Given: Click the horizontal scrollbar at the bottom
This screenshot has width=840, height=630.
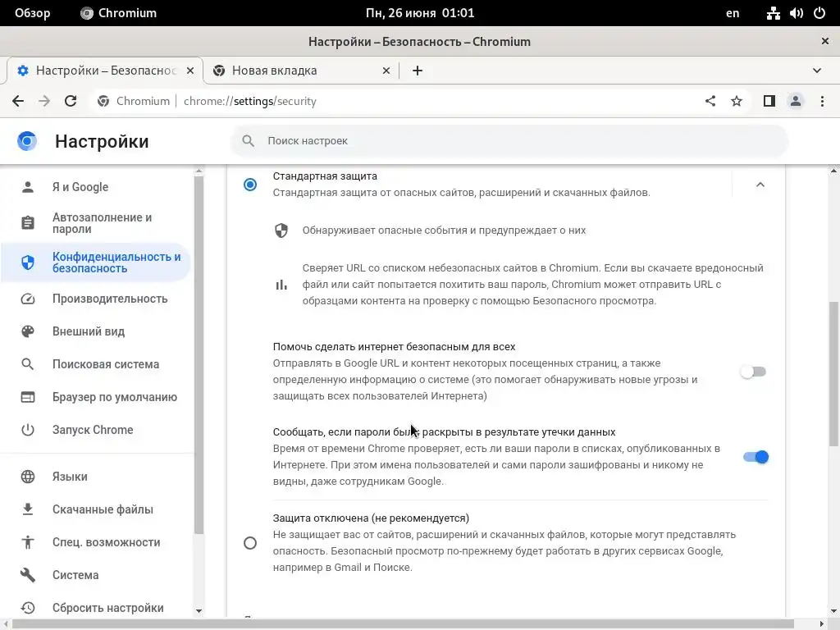Looking at the screenshot, I should pos(403,624).
